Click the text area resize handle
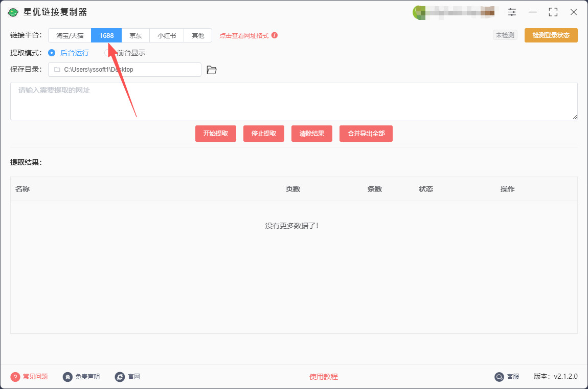This screenshot has width=588, height=389. click(575, 118)
